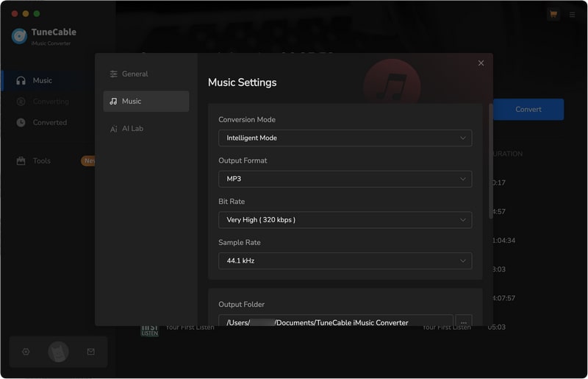Close the Music Settings dialog

481,63
